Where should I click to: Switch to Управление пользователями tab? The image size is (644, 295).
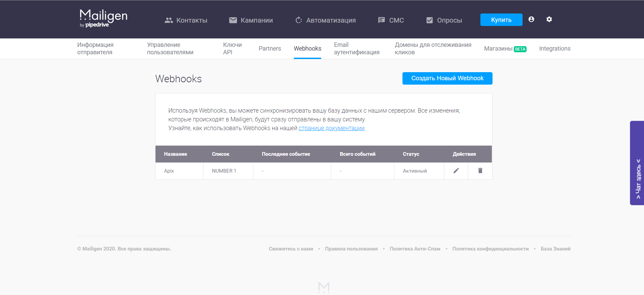170,49
